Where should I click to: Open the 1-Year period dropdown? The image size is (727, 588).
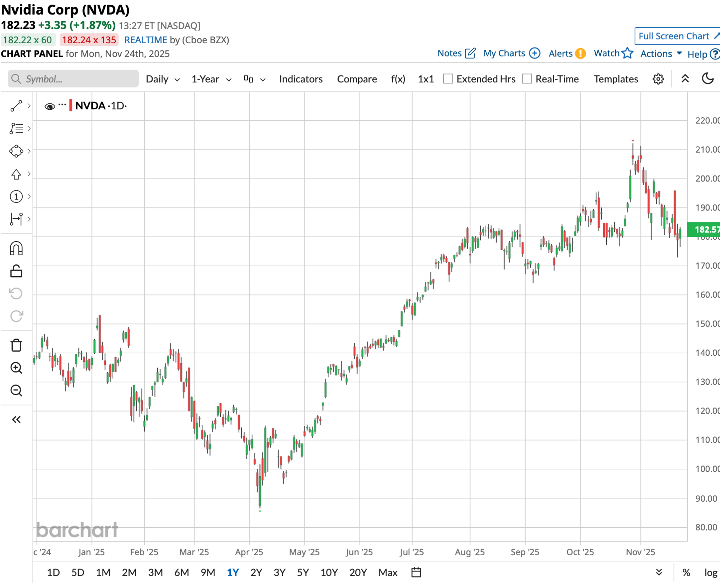(211, 79)
